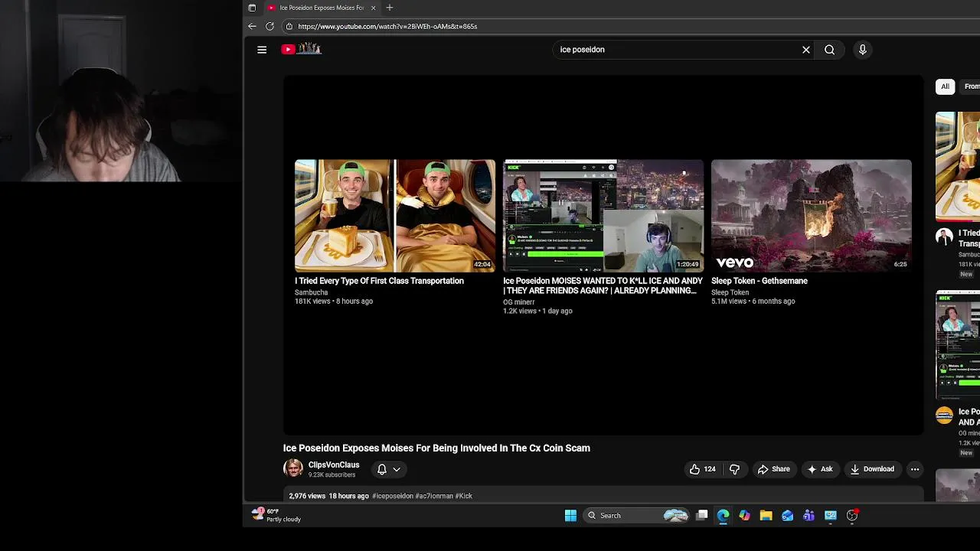
Task: Click the #ac7ionman hashtag
Action: tap(434, 496)
